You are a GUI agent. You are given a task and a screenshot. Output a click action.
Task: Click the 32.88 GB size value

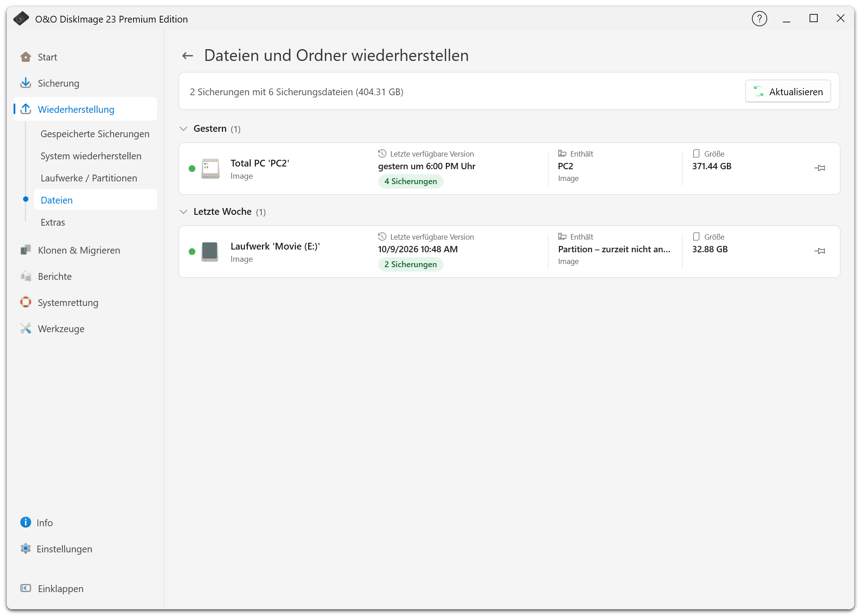(x=710, y=250)
